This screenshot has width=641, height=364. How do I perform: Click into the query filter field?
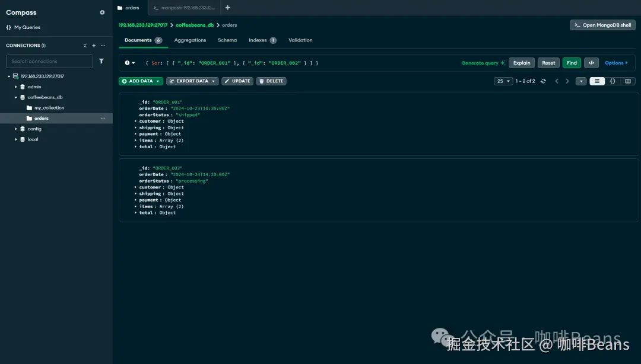point(300,63)
